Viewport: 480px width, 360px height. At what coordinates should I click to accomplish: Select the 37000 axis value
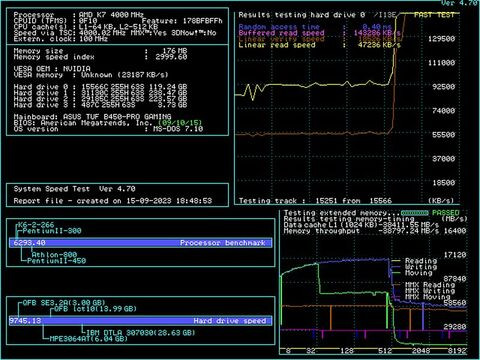point(443,159)
